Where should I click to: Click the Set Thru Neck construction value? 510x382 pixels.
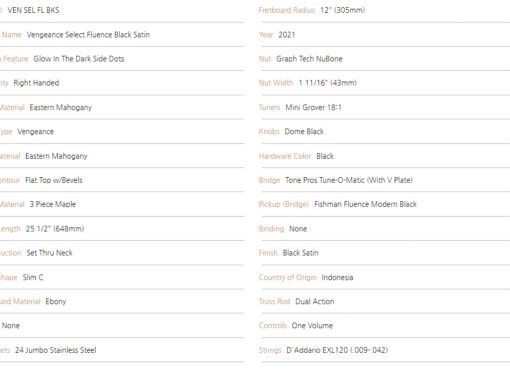(49, 253)
